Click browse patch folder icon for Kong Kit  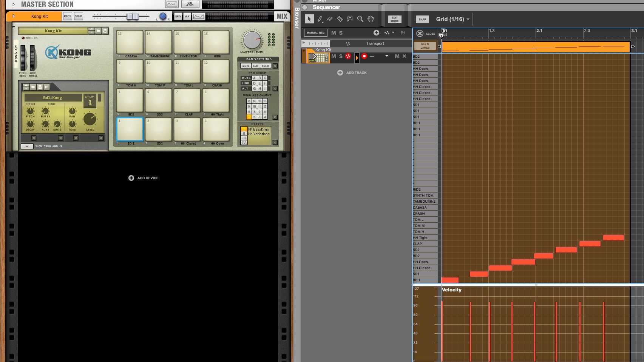[x=98, y=31]
